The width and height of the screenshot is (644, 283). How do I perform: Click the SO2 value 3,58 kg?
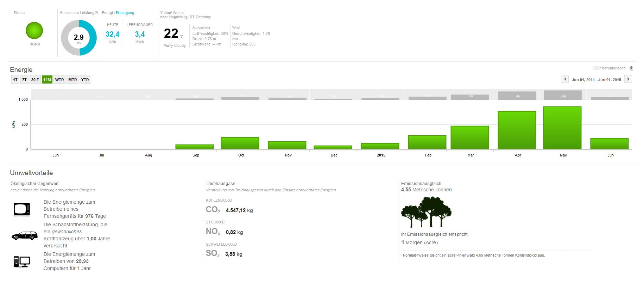coord(234,254)
